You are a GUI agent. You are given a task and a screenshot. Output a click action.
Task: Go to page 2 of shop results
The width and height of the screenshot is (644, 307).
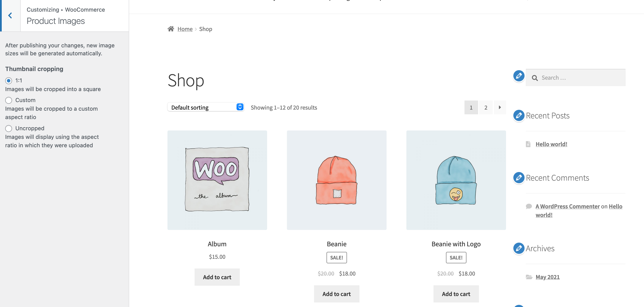click(486, 107)
